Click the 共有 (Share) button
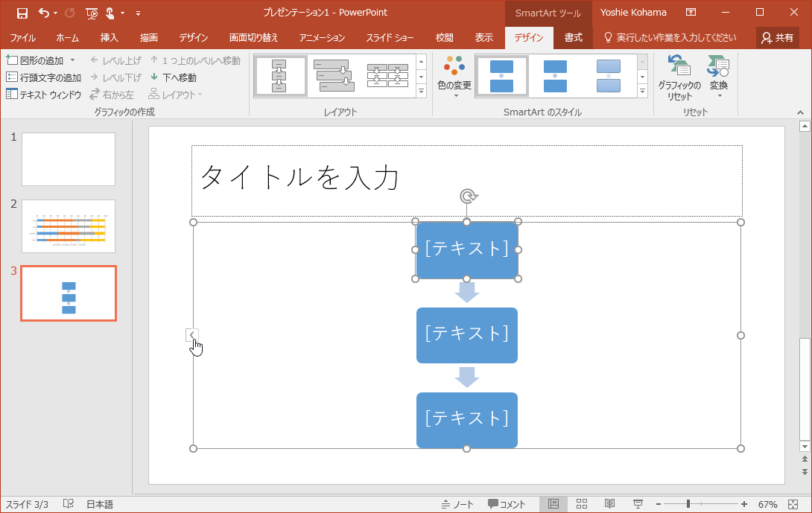Screen dimensions: 812x513 777,38
